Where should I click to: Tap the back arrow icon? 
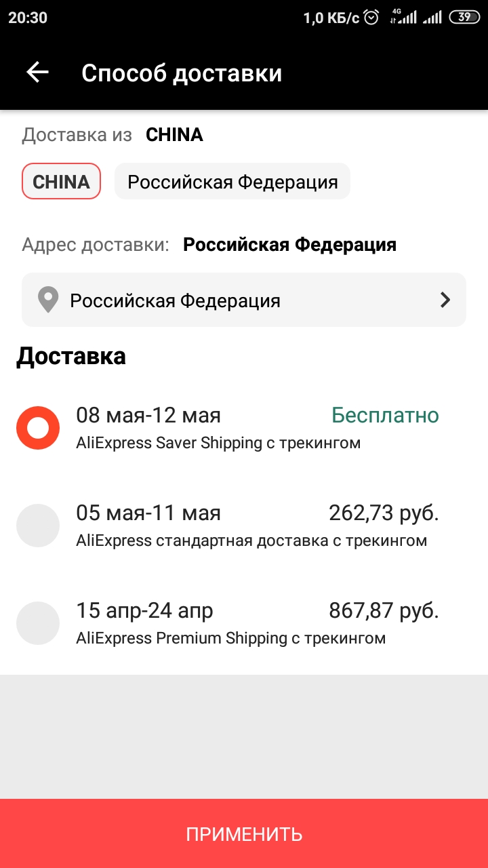pyautogui.click(x=38, y=73)
